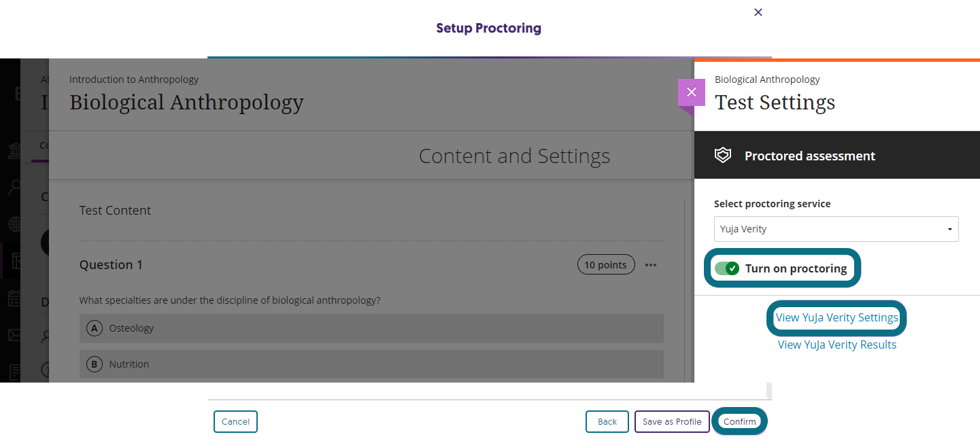Click the dimmed mail icon in sidebar
This screenshot has width=980, height=441.
[14, 334]
